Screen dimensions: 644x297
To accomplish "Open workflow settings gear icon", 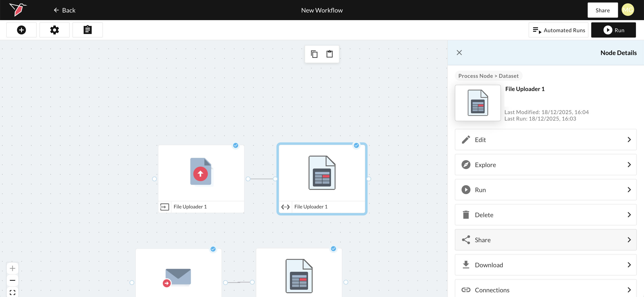I will point(55,30).
